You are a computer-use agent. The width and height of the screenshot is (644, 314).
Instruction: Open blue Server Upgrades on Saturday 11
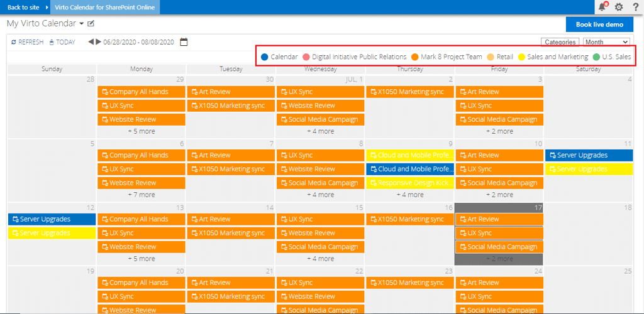(589, 155)
